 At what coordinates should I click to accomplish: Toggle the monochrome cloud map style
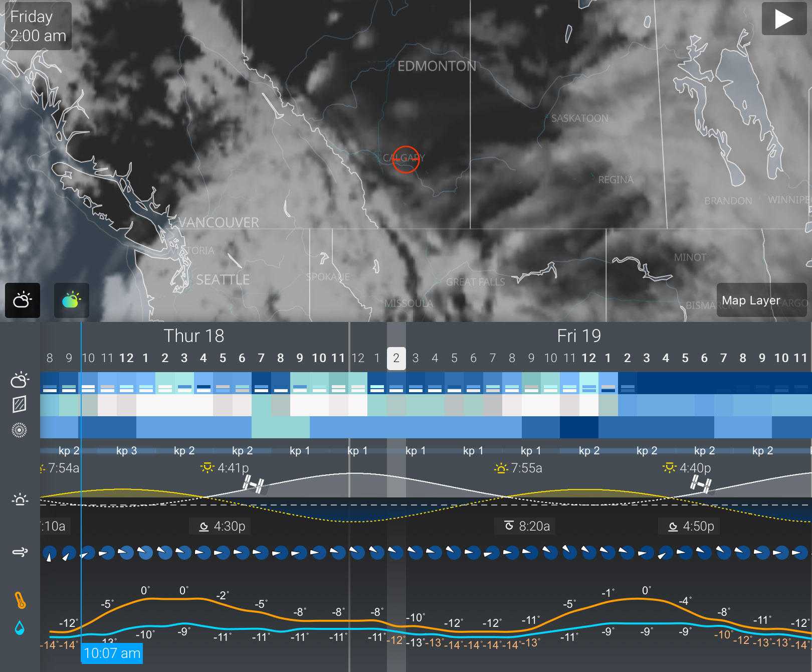point(23,300)
